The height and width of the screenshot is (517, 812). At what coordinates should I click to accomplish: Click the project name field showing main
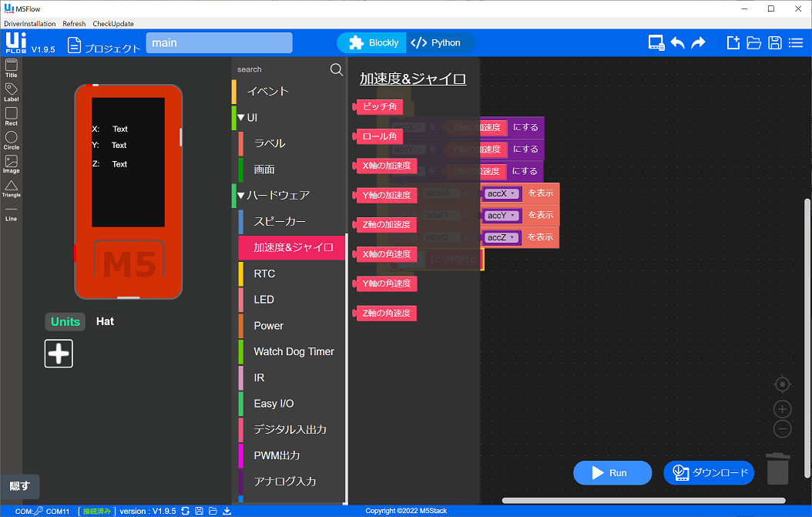[x=219, y=43]
